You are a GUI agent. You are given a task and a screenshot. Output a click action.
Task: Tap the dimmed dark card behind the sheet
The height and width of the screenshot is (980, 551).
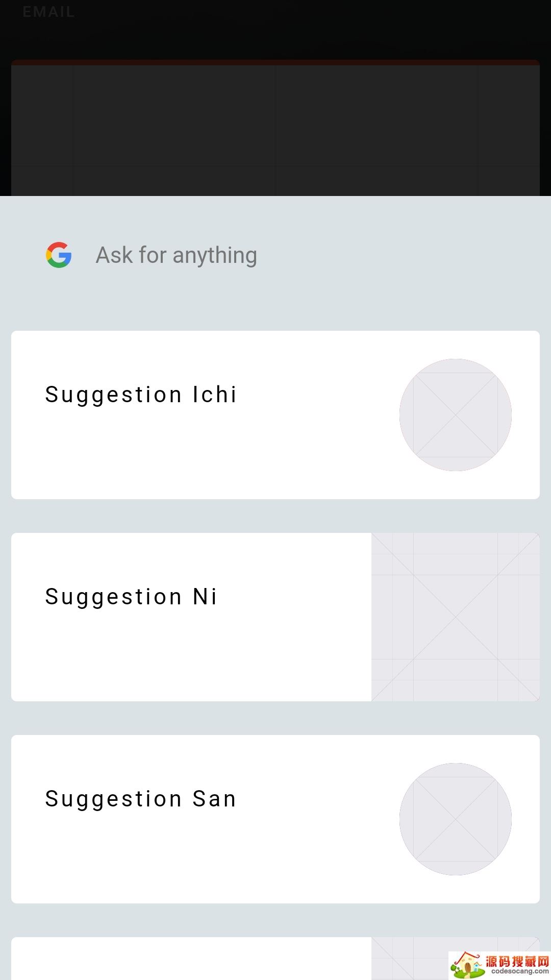[275, 128]
